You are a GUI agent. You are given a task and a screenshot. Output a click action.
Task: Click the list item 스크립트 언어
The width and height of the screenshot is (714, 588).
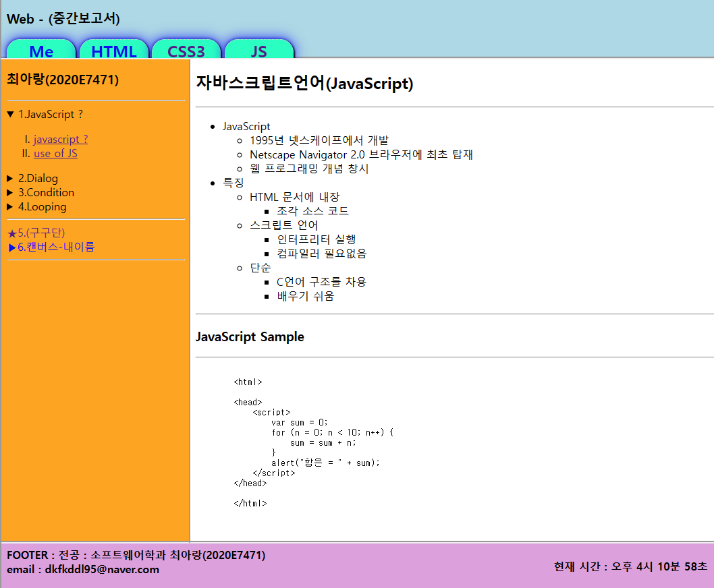pos(283,225)
